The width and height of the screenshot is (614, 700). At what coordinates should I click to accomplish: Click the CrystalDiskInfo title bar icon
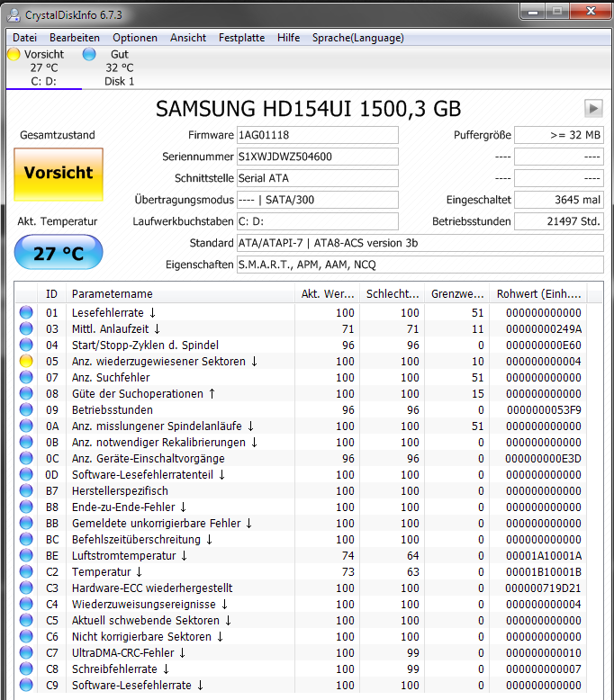pos(14,15)
